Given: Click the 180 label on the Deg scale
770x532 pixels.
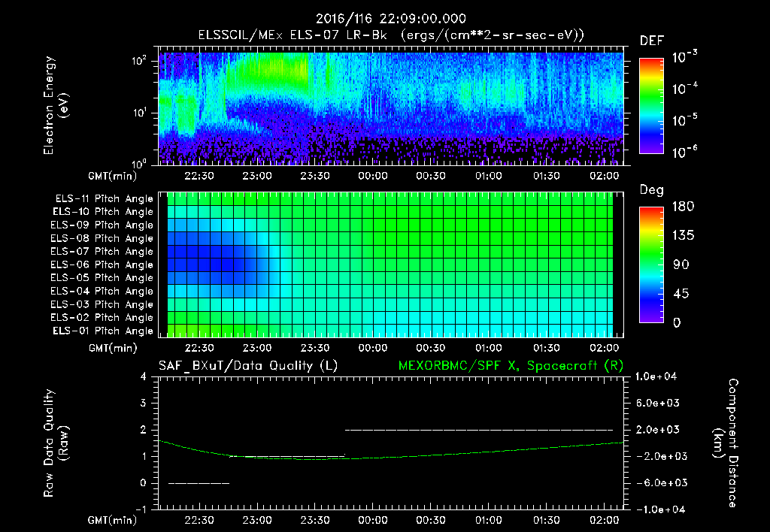Looking at the screenshot, I should point(683,207).
